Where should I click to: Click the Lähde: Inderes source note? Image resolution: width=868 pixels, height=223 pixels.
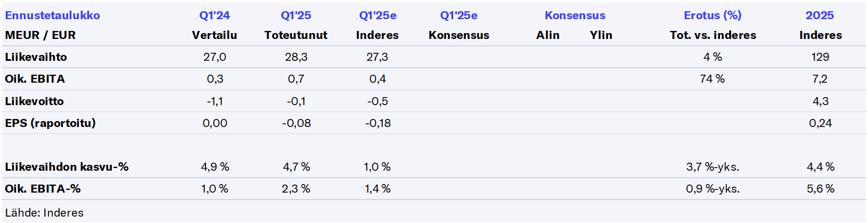(x=44, y=213)
